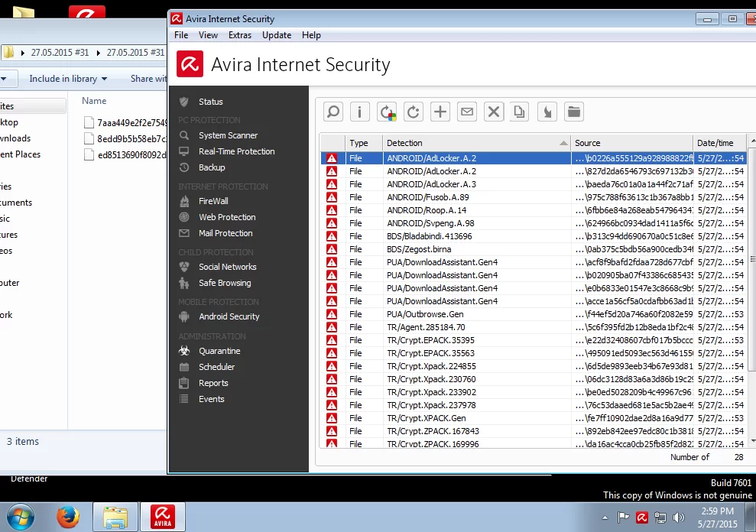Screen dimensions: 756x532
Task: Show hidden tray icons arrow
Action: [x=605, y=518]
